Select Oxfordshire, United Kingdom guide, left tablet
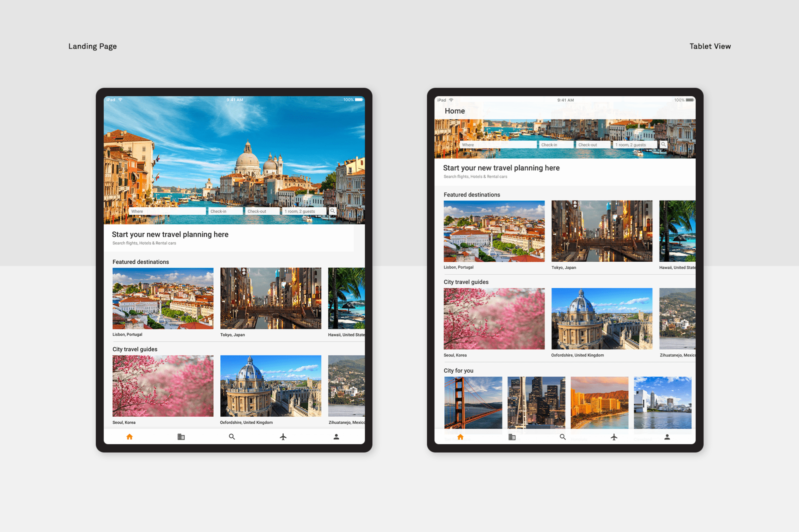 point(271,386)
